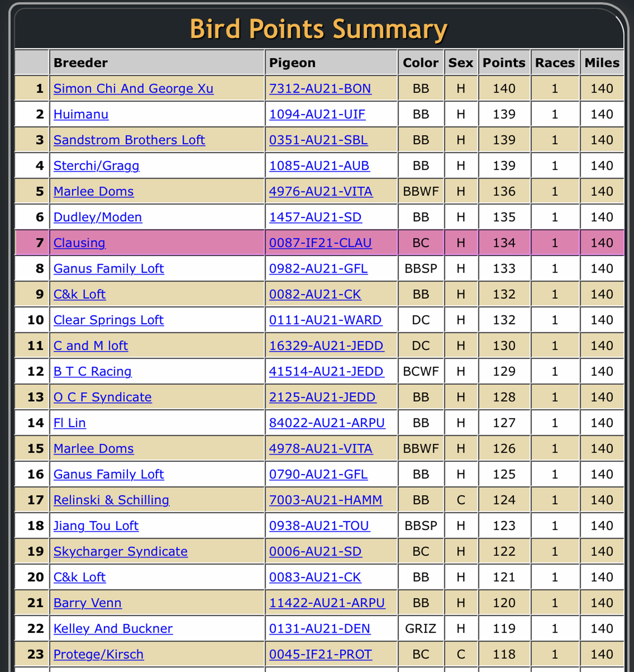This screenshot has height=672, width=634.
Task: Open pigeon 4976-AU21-VITA link
Action: click(321, 191)
